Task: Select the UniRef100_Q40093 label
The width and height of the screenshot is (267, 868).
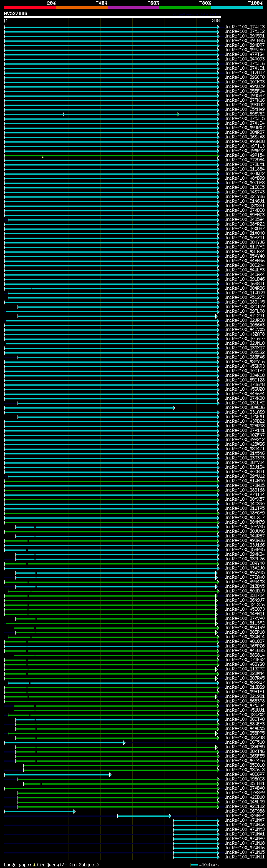Action: (244, 59)
